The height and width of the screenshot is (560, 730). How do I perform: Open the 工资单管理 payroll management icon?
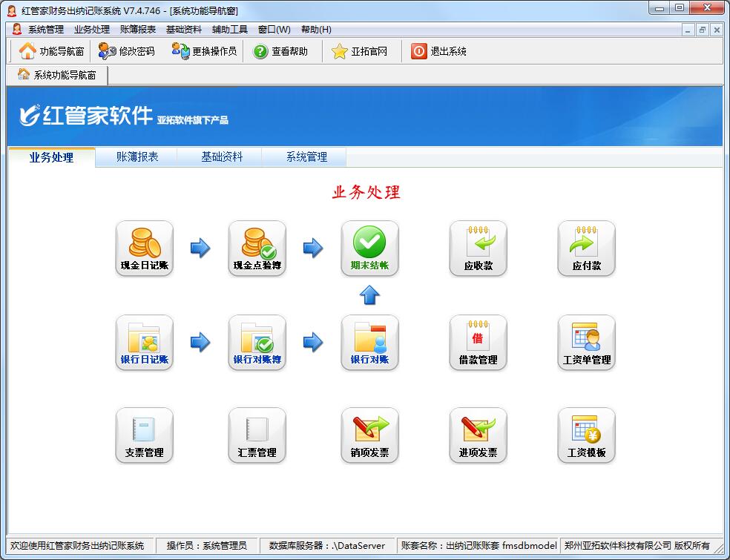[586, 342]
